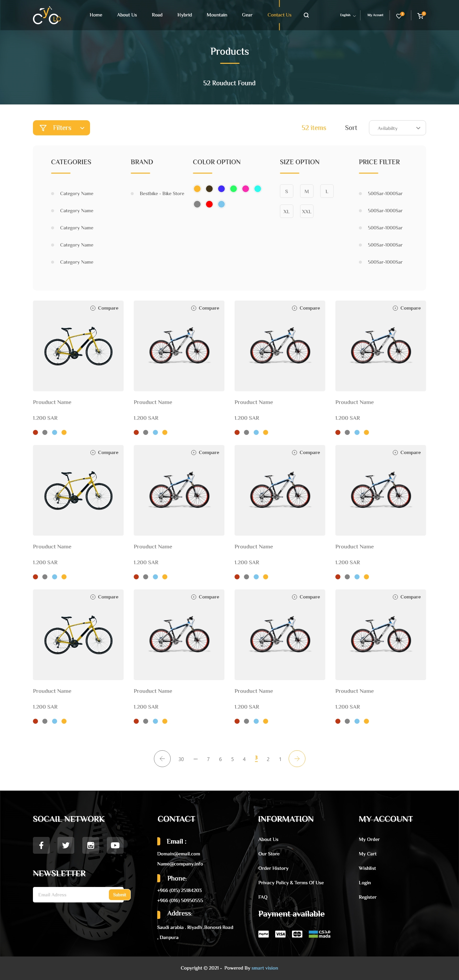This screenshot has height=980, width=459.
Task: Toggle the XXL size option
Action: coord(306,212)
